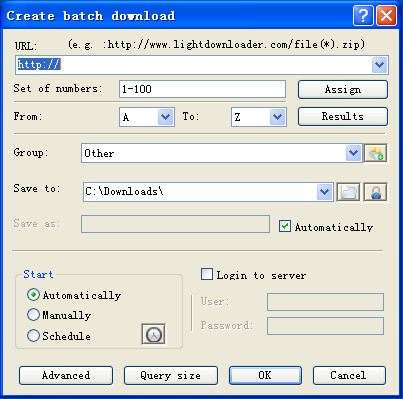Toggle the Automatically save-as checkbox
Viewport: 403px width, 399px height.
tap(285, 226)
